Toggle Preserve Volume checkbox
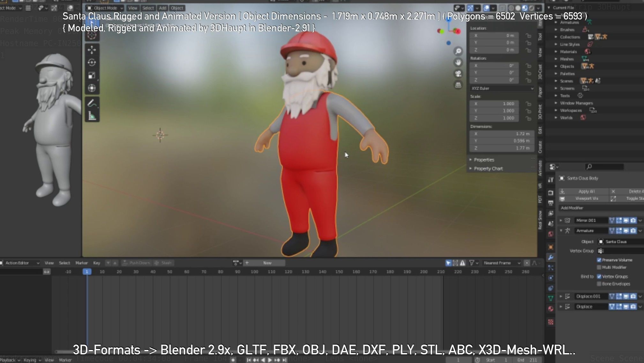 pos(599,260)
